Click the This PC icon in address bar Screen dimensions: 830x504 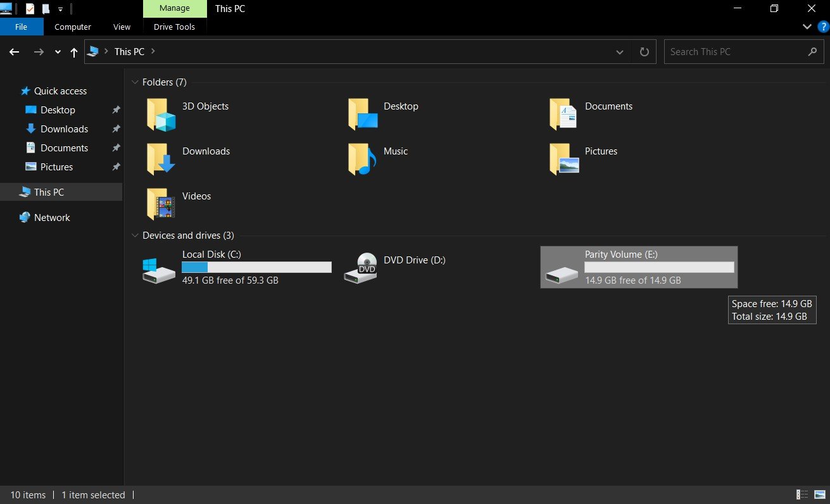click(x=93, y=51)
